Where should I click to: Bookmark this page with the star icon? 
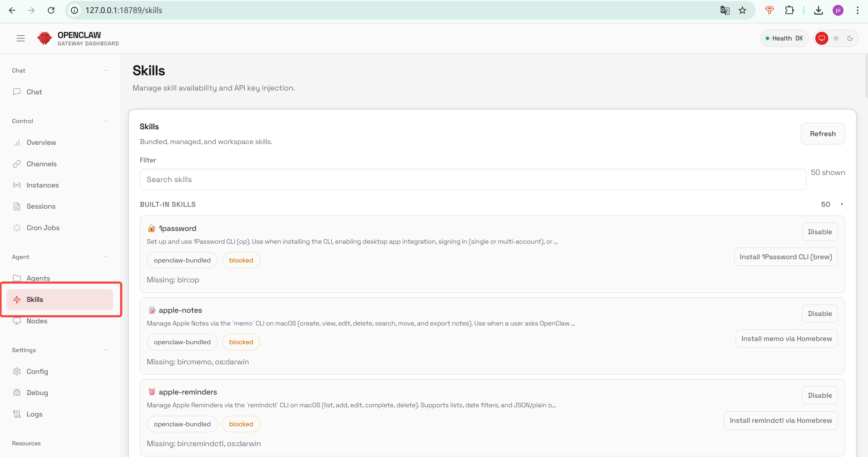pos(742,10)
